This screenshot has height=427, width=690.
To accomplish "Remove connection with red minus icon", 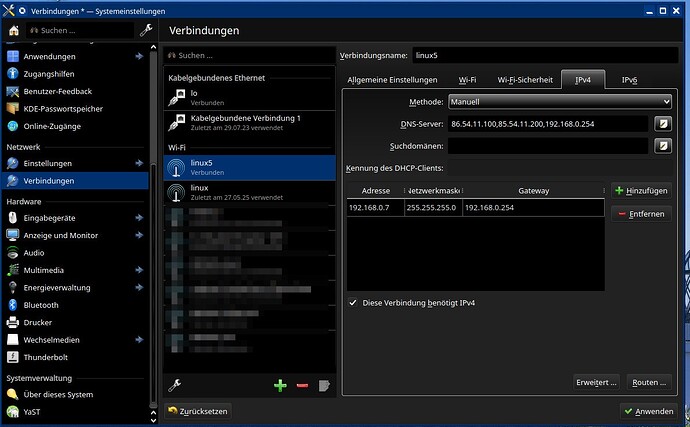I will 302,386.
